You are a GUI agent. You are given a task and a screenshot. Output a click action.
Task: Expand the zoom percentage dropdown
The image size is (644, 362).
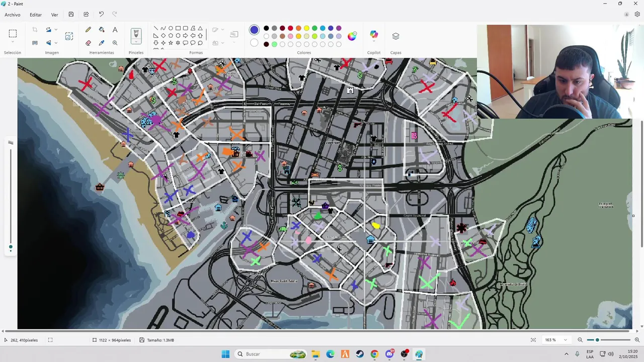pos(566,340)
